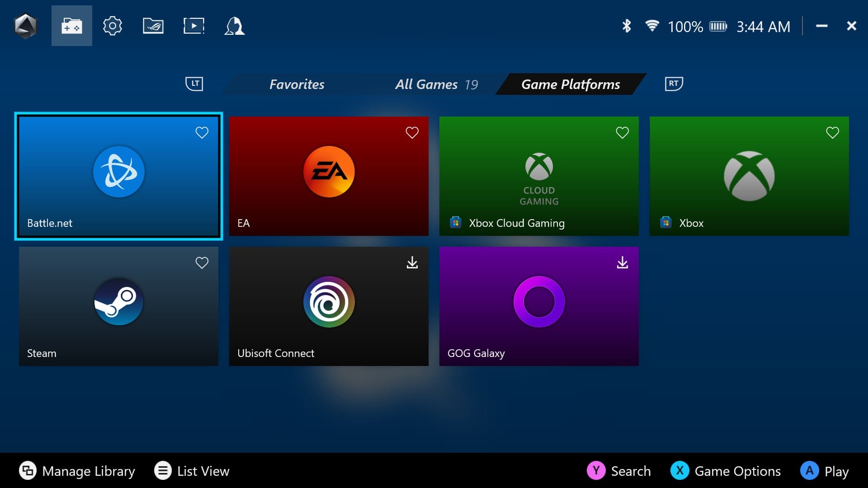Select the Game Library controller icon
The image size is (868, 488).
click(x=72, y=26)
